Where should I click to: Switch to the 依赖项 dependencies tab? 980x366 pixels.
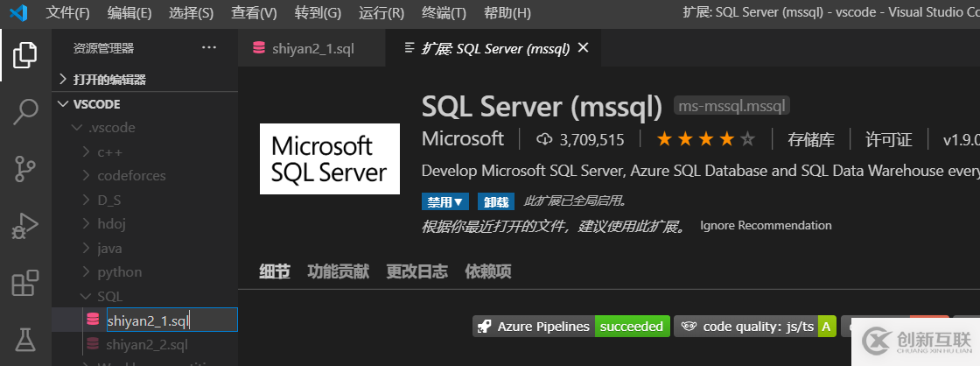[488, 271]
